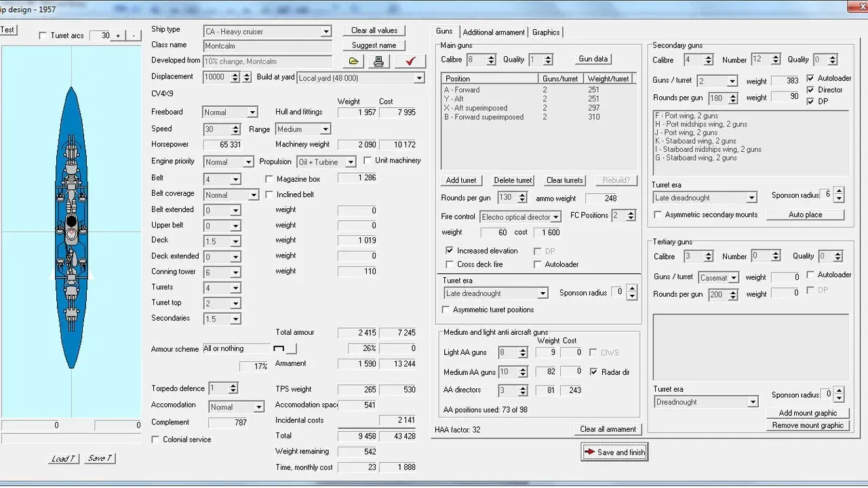Open a saved design with the folder icon
Screen dimensions: 868x488
[x=353, y=61]
